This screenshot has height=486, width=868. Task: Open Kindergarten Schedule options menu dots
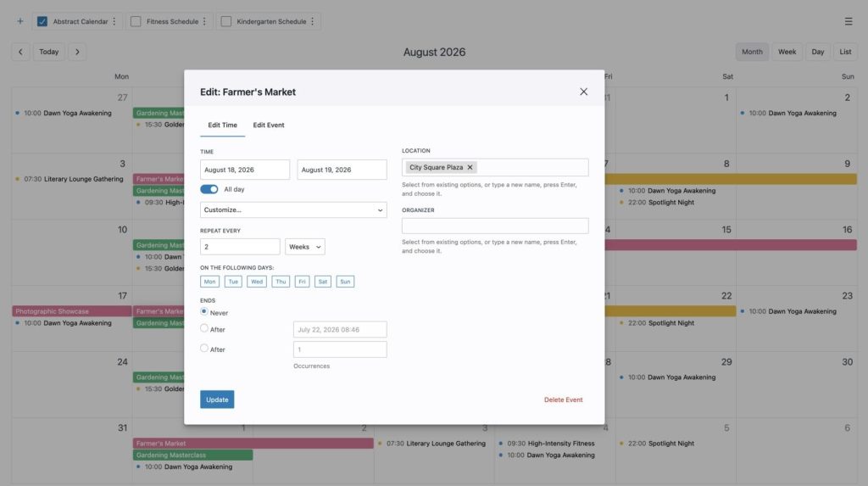click(312, 21)
